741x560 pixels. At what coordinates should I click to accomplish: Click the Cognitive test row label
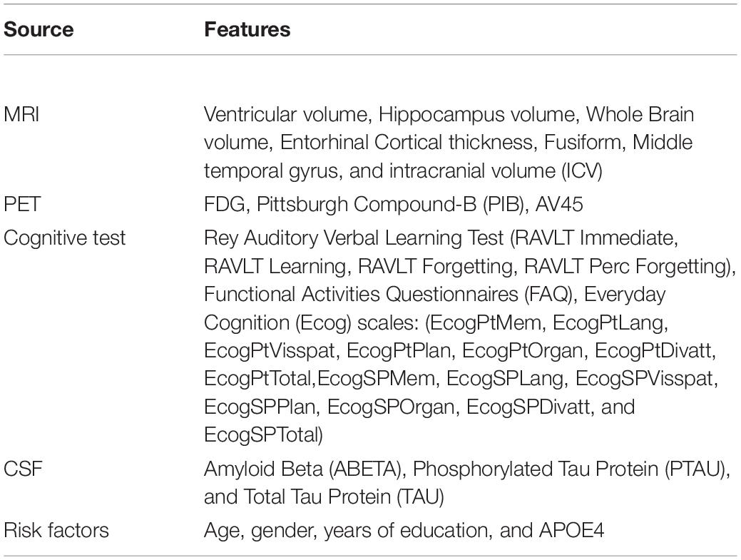[65, 238]
